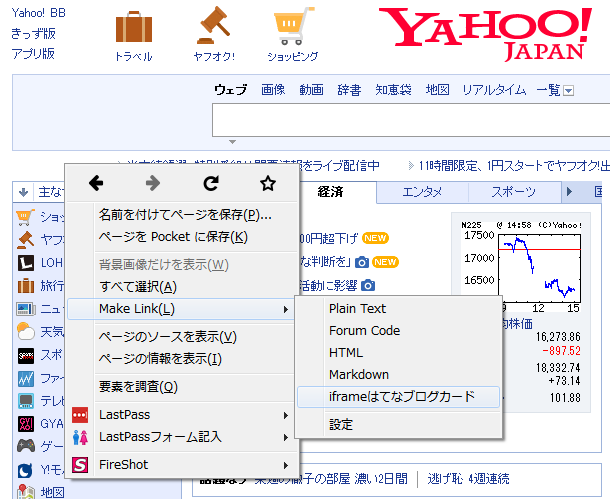Open the ショッピング cart icon at top
Image resolution: width=610 pixels, height=499 pixels.
(293, 26)
